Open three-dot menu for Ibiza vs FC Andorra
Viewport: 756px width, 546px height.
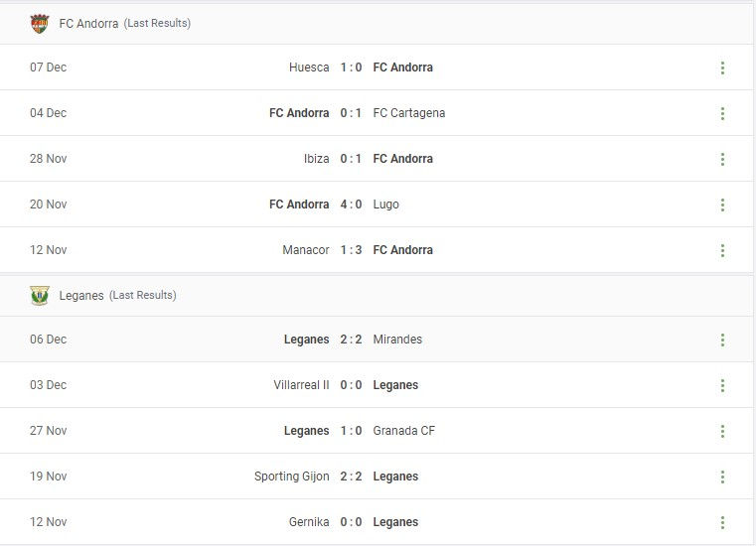(722, 159)
